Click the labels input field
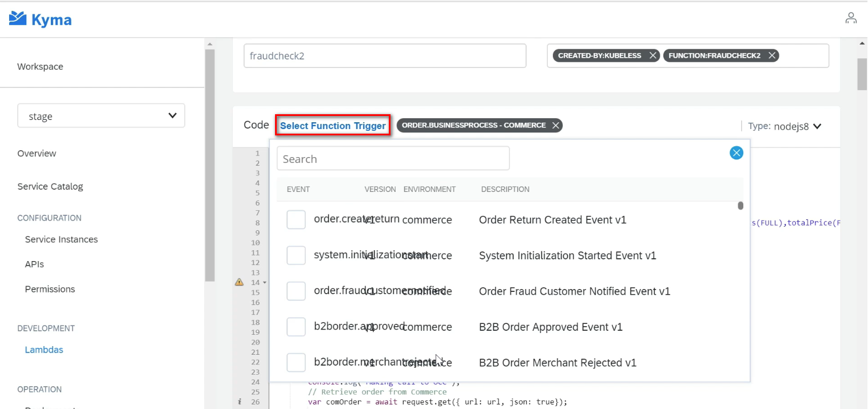 click(688, 56)
